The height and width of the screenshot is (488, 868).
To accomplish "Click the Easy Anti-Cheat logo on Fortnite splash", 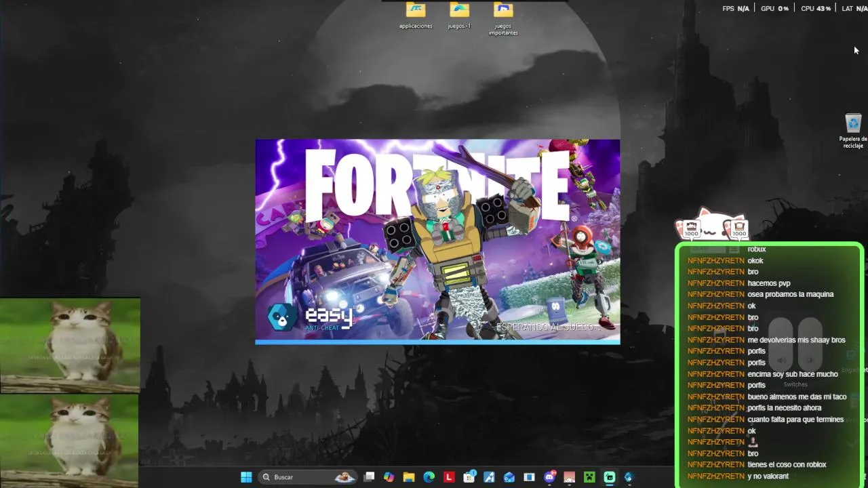I will [x=310, y=317].
